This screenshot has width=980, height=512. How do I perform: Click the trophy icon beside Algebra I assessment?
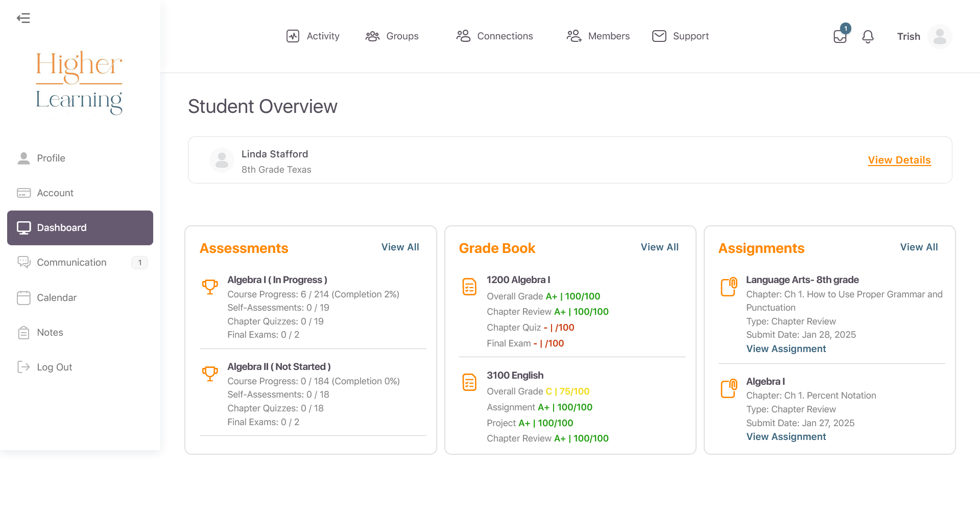click(210, 287)
